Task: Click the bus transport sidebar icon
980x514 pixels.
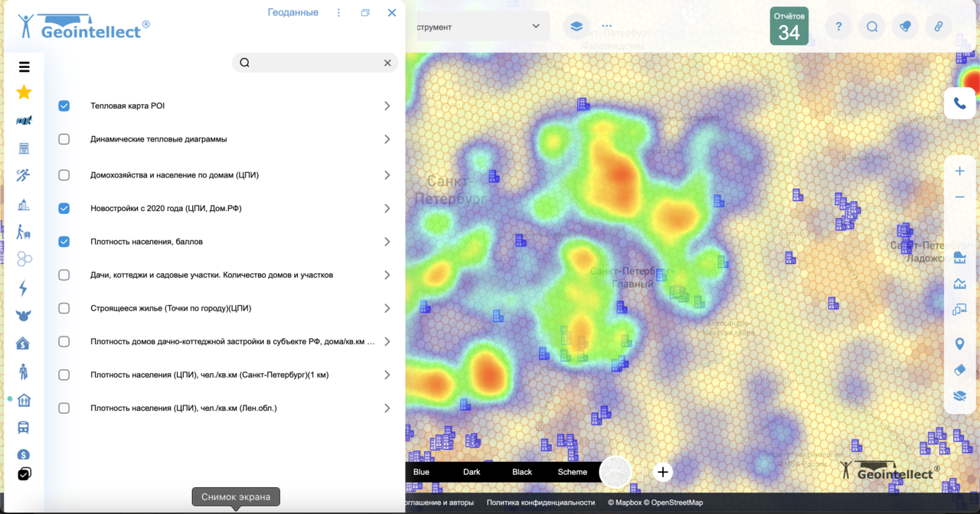Action: click(x=24, y=428)
